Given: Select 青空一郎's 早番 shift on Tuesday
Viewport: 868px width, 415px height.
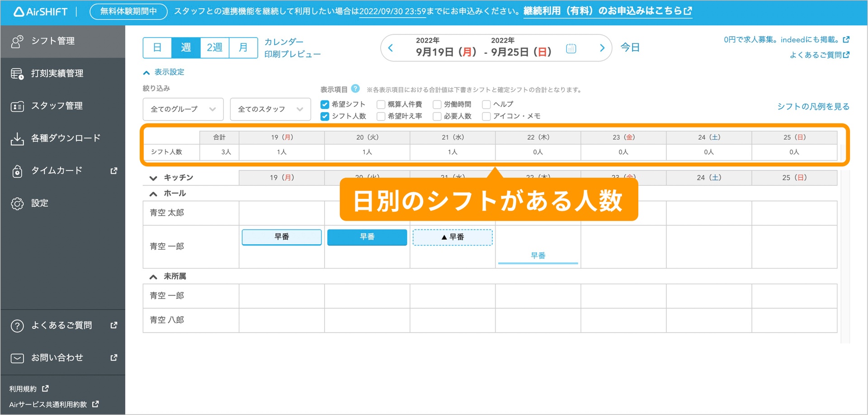Looking at the screenshot, I should [367, 237].
